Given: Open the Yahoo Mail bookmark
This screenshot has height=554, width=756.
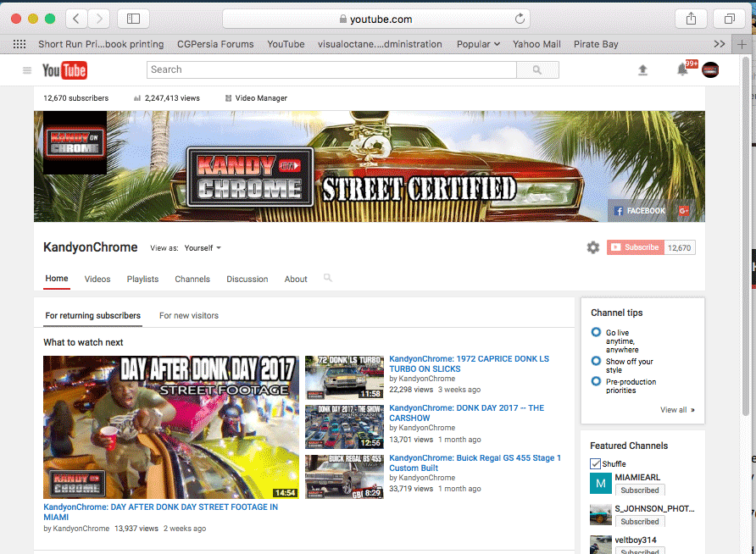Looking at the screenshot, I should 536,44.
